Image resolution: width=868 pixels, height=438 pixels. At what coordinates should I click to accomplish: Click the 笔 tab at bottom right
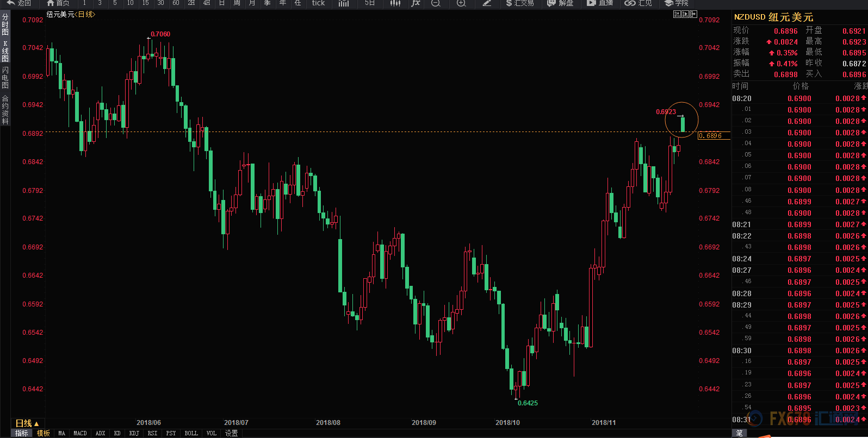[x=739, y=433]
